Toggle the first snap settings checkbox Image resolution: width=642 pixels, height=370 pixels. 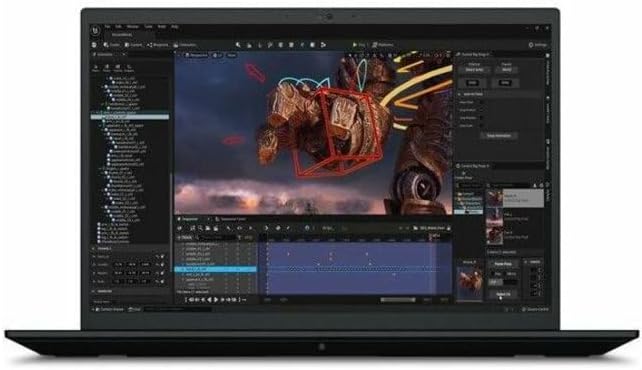click(482, 102)
